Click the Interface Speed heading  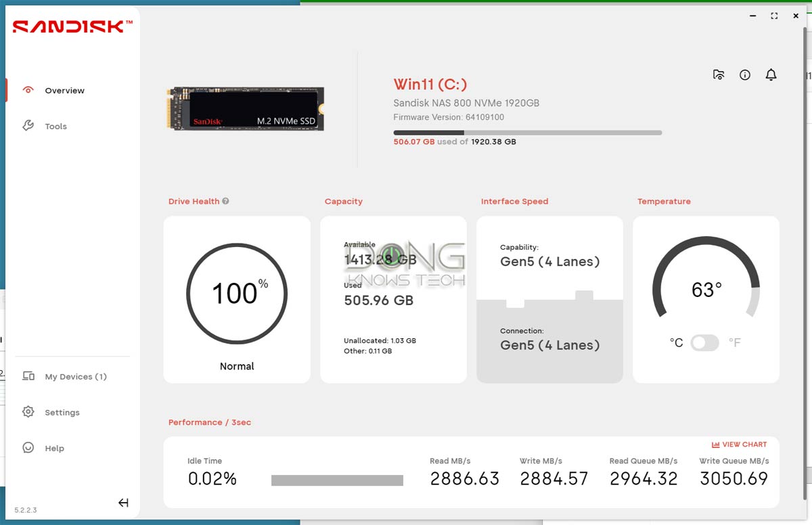tap(514, 201)
